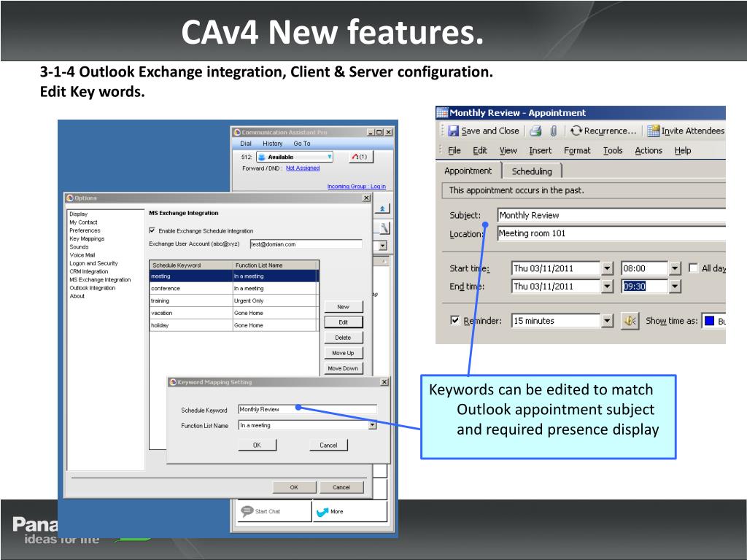This screenshot has width=747, height=560.
Task: Click the Print icon in Outlook toolbar
Action: coord(536,131)
